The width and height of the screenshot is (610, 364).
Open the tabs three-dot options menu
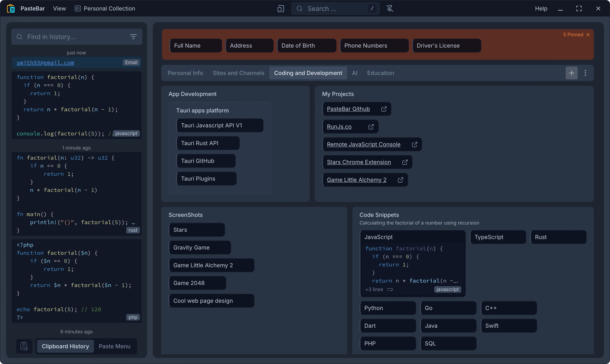(585, 73)
